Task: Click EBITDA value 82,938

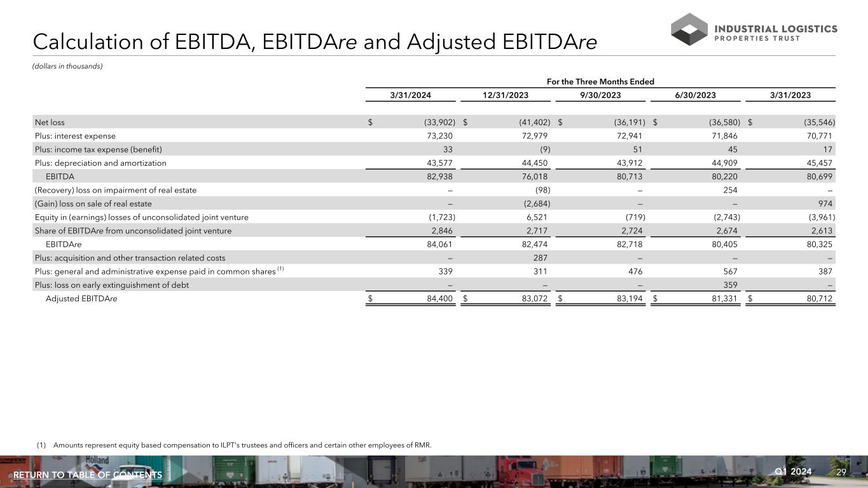Action: 440,176
